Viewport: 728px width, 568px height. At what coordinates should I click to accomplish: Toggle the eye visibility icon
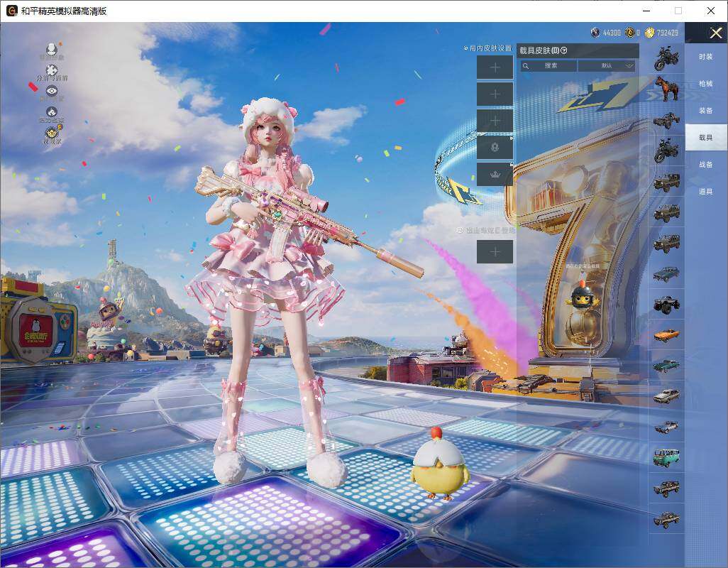click(x=52, y=91)
